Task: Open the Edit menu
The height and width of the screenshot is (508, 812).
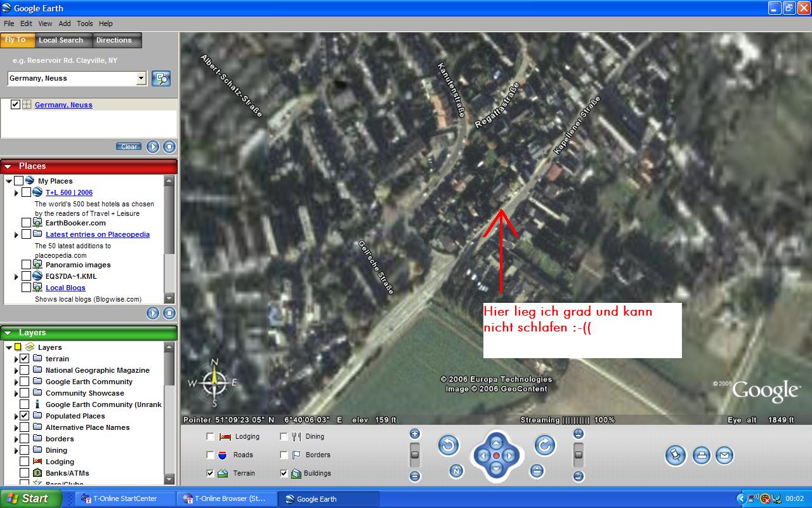Action: pos(26,23)
